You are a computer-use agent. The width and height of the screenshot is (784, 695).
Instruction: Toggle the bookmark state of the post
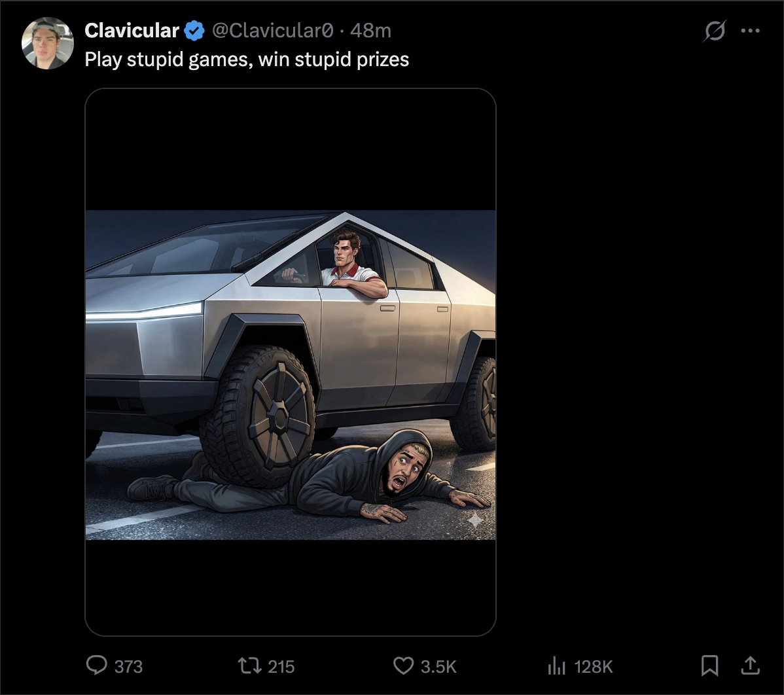click(x=711, y=666)
